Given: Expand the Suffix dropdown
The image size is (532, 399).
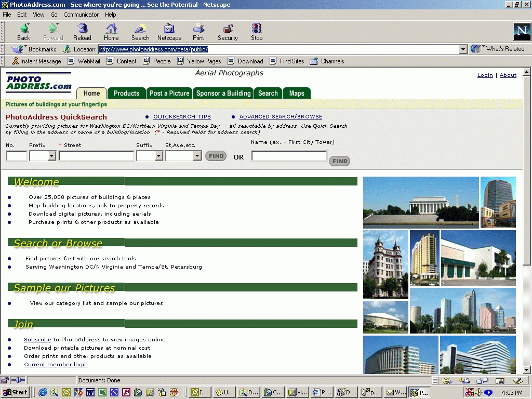Looking at the screenshot, I should point(158,156).
